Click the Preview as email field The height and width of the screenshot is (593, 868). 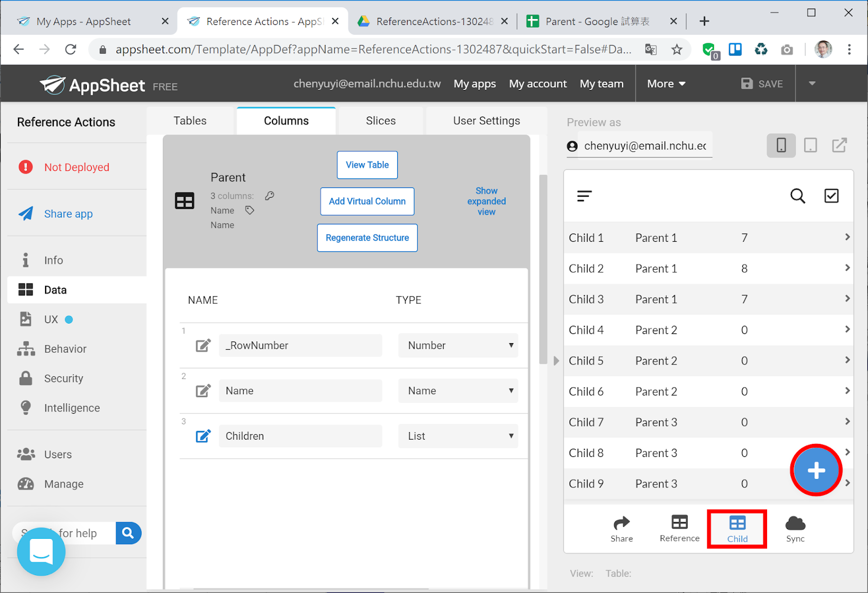(644, 146)
